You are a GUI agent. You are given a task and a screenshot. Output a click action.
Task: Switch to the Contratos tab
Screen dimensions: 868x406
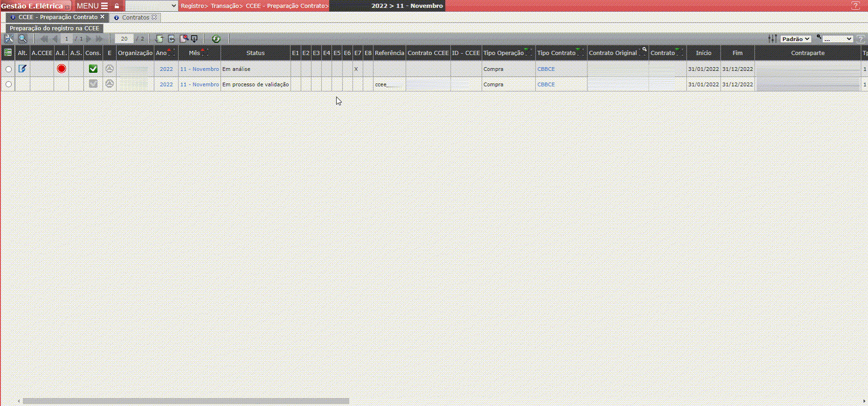click(135, 17)
